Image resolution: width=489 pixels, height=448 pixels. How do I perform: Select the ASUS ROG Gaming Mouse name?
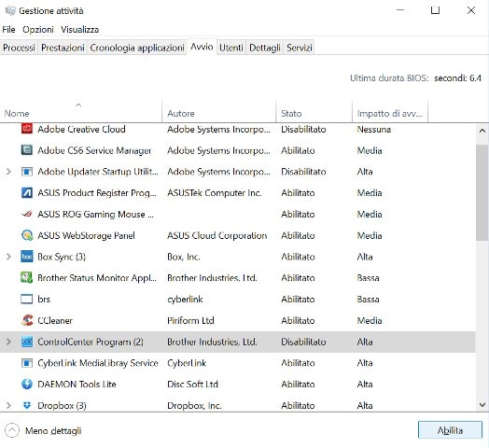[95, 215]
